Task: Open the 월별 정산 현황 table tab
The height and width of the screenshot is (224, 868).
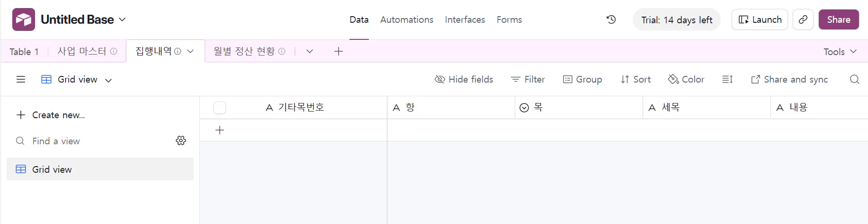Action: coord(244,51)
